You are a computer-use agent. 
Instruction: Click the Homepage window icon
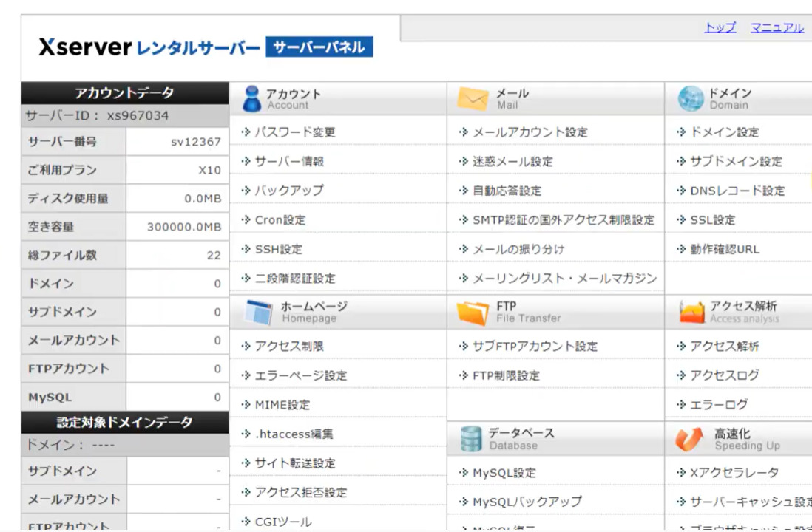click(x=259, y=312)
